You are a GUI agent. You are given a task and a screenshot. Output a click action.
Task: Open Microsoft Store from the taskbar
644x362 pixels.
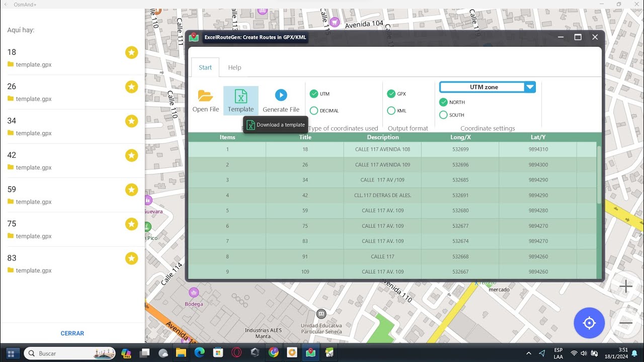click(218, 353)
